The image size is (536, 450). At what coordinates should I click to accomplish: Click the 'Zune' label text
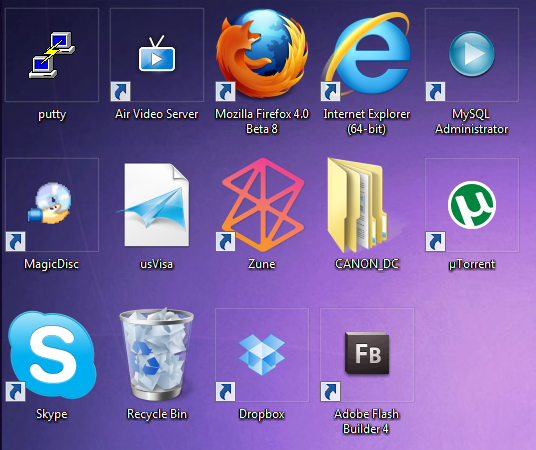pos(262,264)
